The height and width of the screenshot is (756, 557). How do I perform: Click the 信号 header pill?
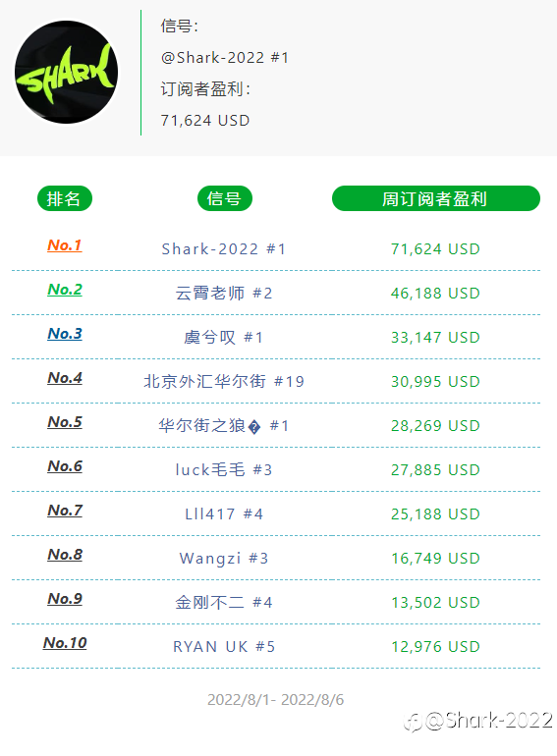[x=225, y=198]
